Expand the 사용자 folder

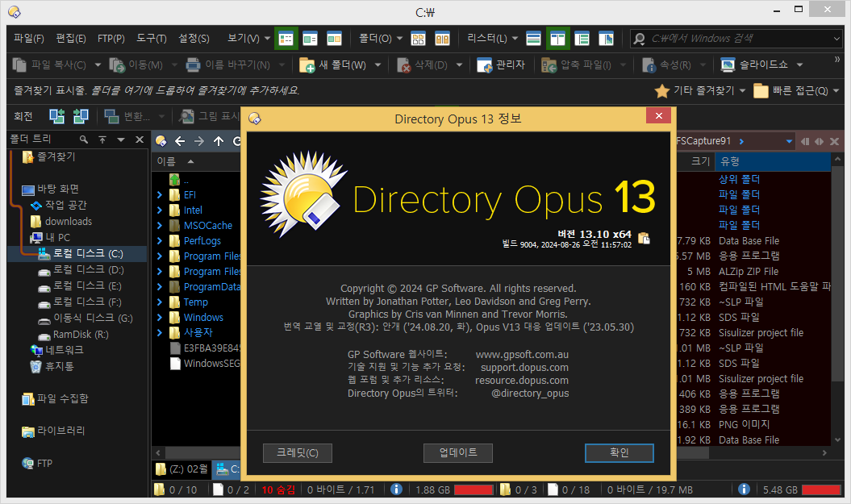[x=160, y=332]
